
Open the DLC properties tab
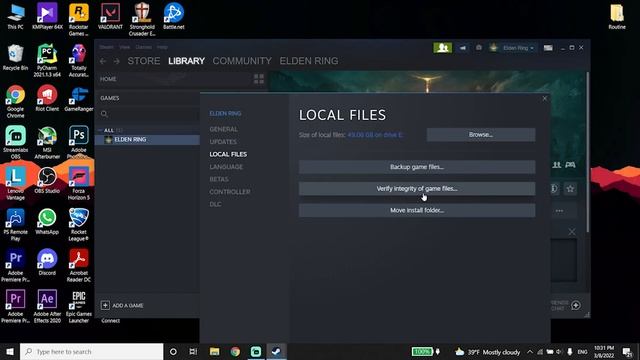(215, 204)
